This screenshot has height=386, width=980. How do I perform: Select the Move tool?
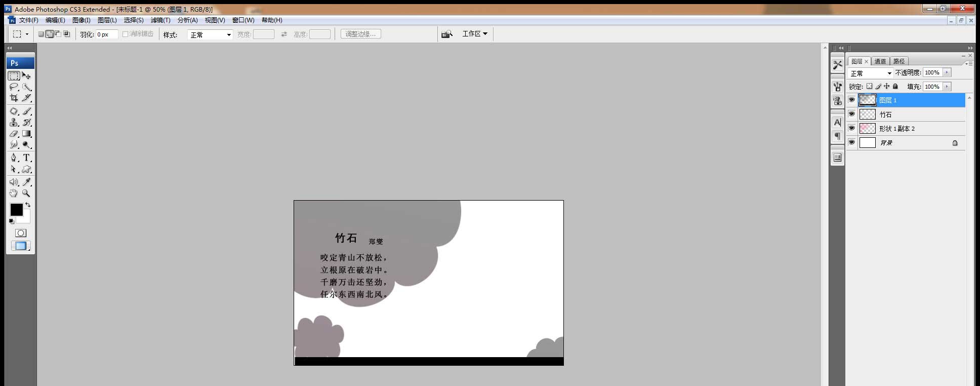(27, 76)
